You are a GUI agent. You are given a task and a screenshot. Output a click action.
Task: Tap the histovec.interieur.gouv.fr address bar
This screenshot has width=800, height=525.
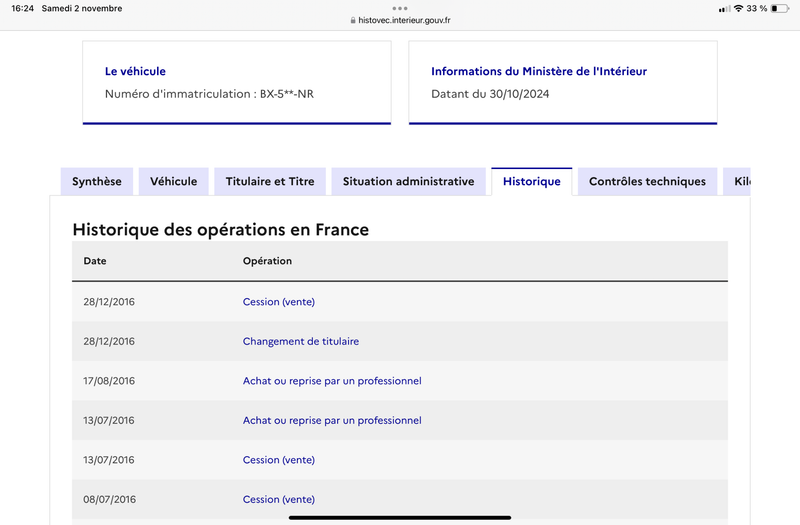[400, 20]
